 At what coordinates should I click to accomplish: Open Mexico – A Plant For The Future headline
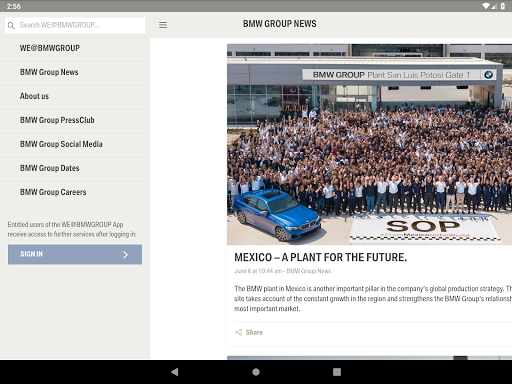[x=320, y=257]
